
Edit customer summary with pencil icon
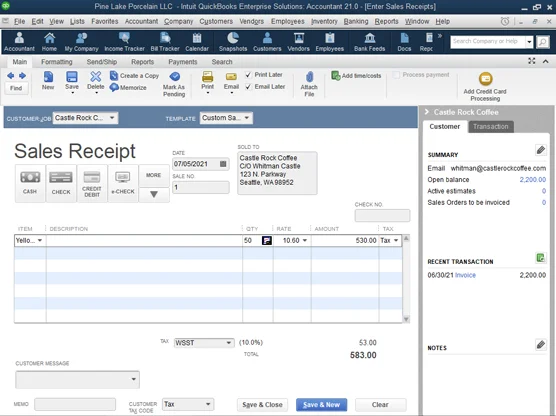pyautogui.click(x=540, y=150)
